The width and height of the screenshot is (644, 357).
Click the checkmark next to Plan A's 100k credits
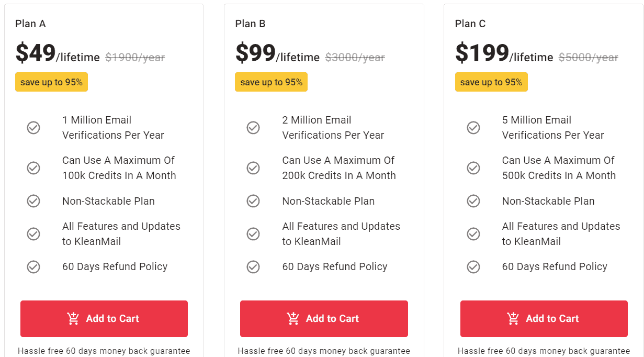pyautogui.click(x=33, y=168)
